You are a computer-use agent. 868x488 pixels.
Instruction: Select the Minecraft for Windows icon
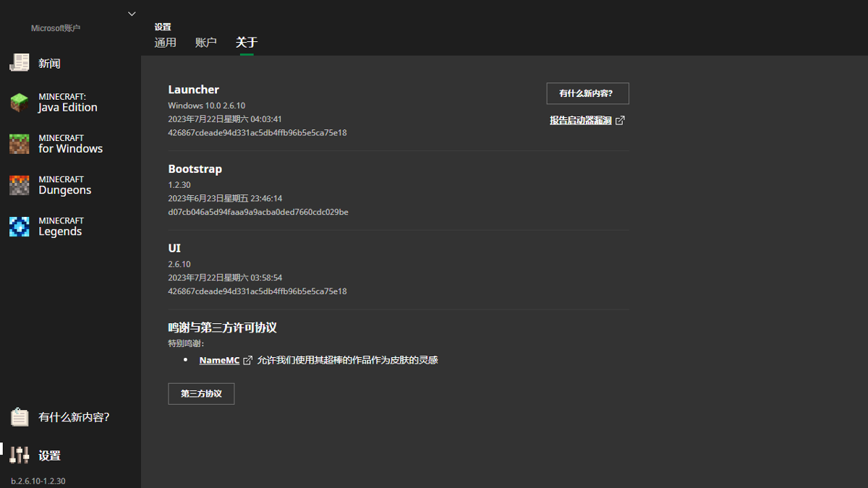[x=19, y=143]
